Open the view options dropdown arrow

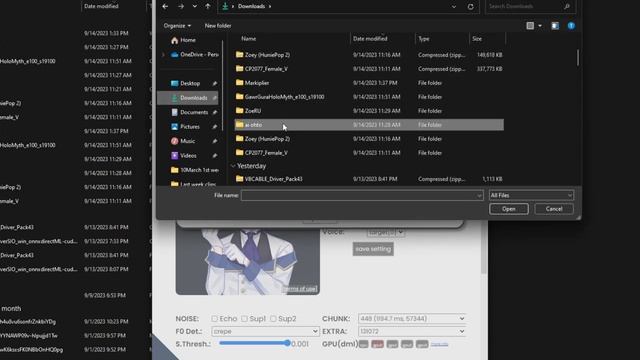(540, 26)
